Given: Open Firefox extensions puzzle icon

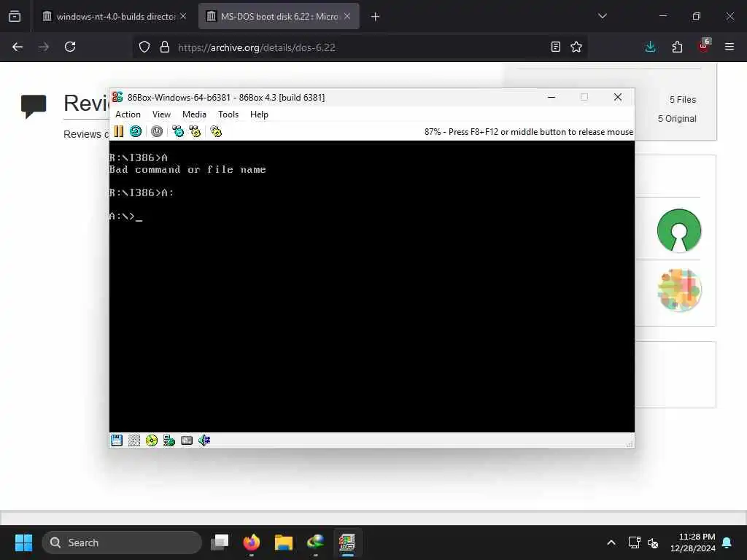Looking at the screenshot, I should pos(677,47).
